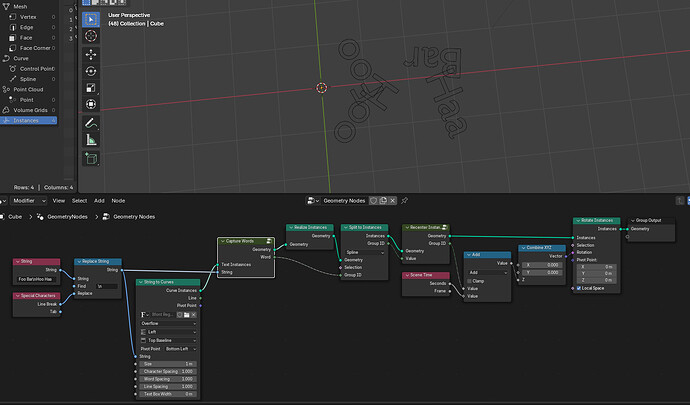Select the Annotate pencil tool

(x=91, y=123)
